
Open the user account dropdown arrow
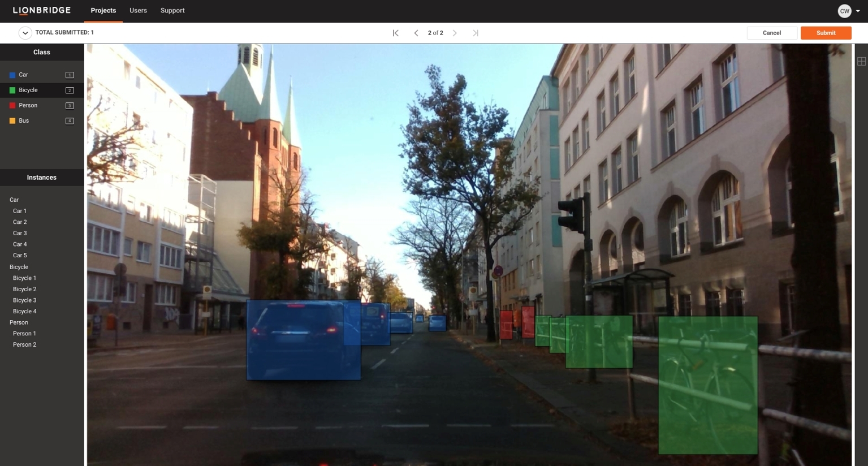coord(858,11)
